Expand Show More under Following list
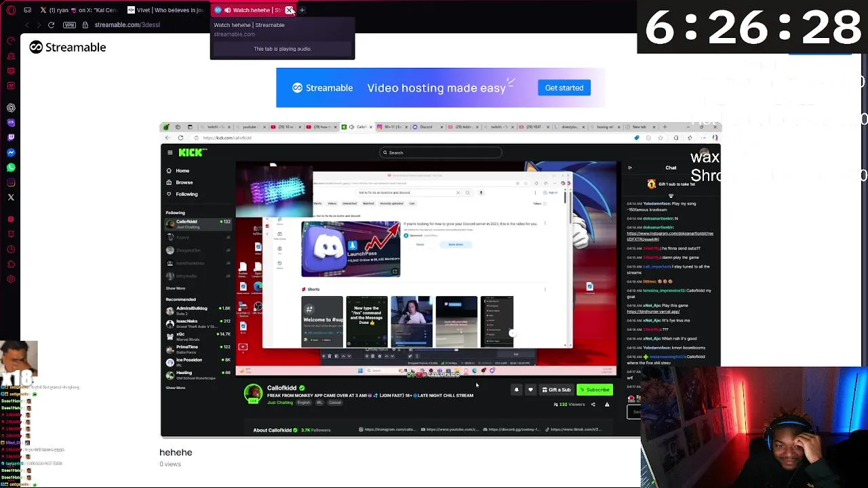 click(176, 289)
